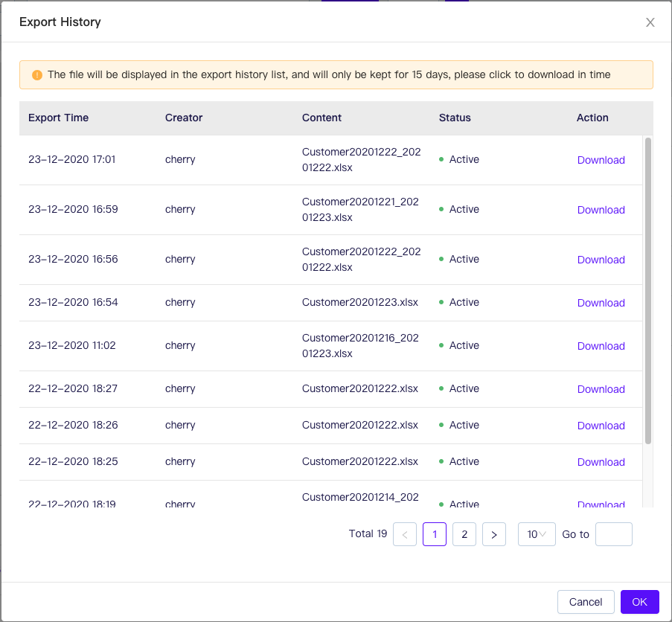Click the Customer20201221_20201223.xlsx file name

[360, 210]
